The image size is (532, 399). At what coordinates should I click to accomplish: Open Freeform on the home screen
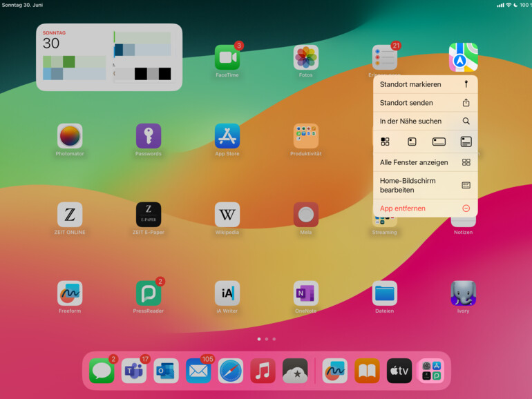70,293
